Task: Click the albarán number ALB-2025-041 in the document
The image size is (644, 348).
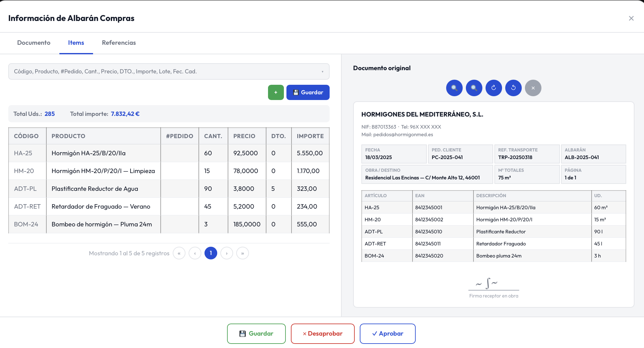Action: (582, 157)
